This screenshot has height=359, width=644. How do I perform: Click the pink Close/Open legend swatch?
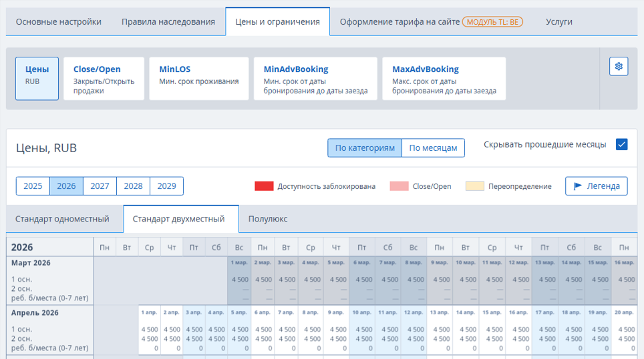399,186
